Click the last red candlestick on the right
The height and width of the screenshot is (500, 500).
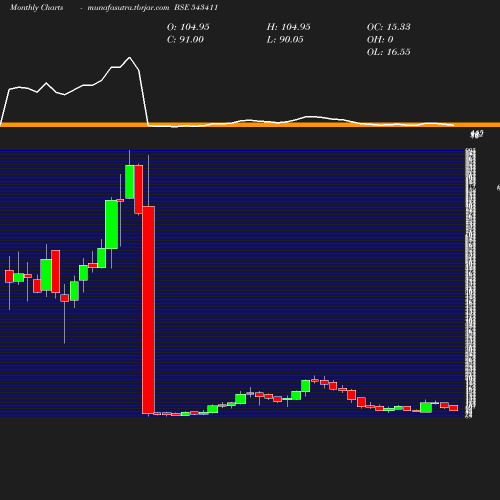pyautogui.click(x=453, y=408)
